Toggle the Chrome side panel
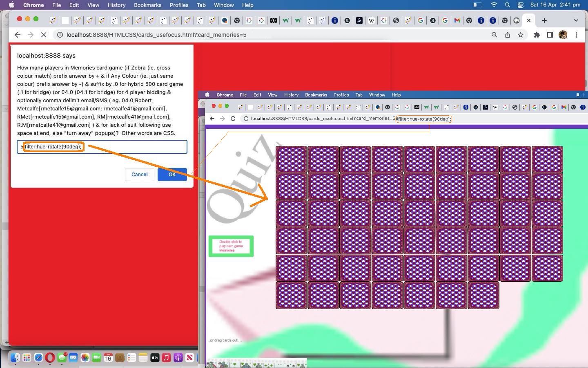Screen dimensions: 588x368 tap(550, 35)
